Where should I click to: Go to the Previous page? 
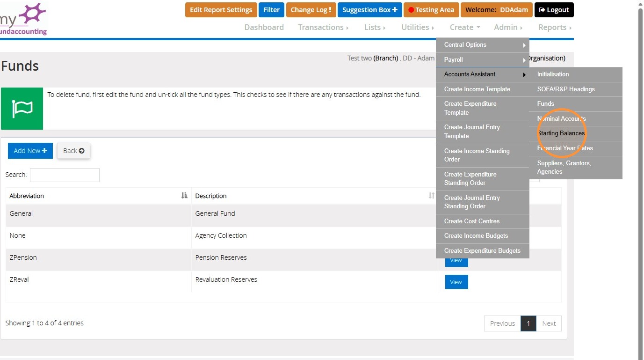pyautogui.click(x=502, y=323)
